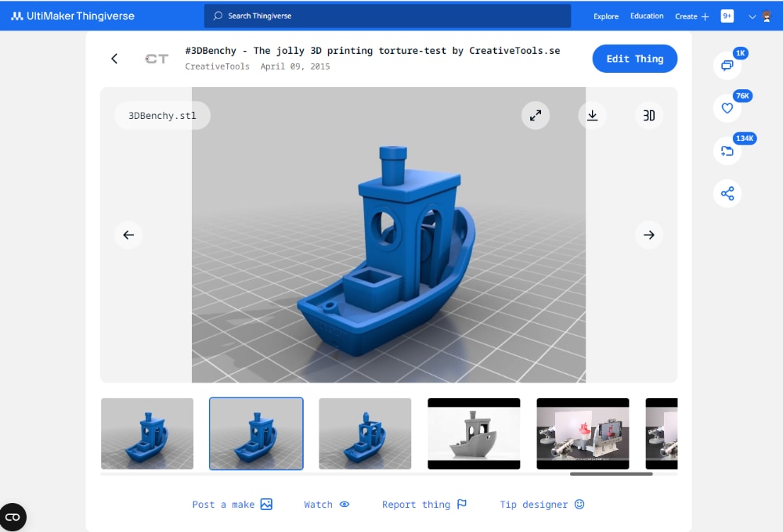Focus the Search Thingiverse field
The image size is (783, 532).
tap(388, 16)
